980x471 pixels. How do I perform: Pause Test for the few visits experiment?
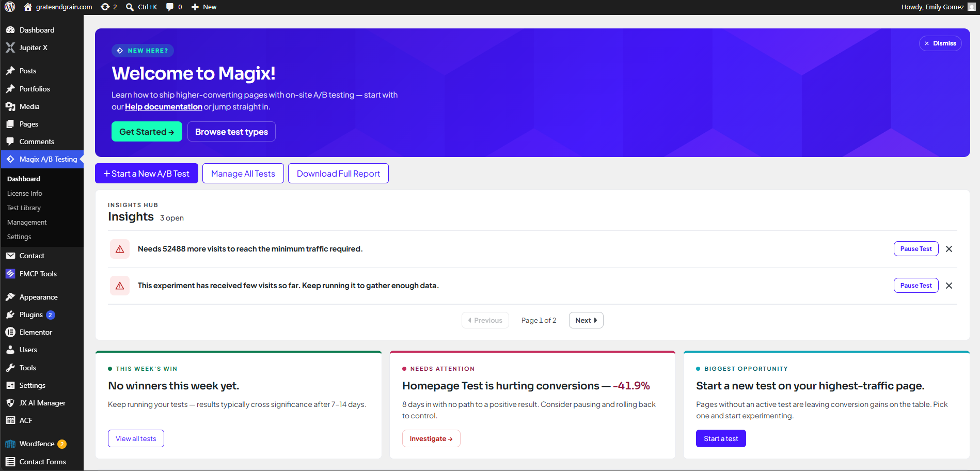(916, 286)
